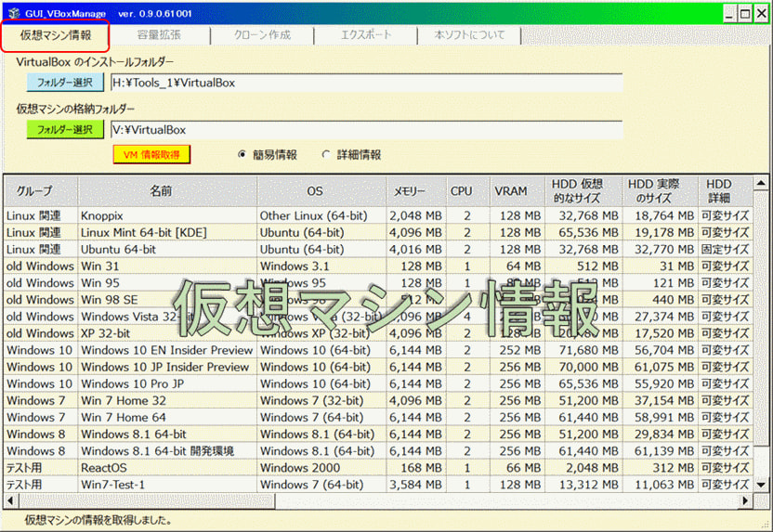The image size is (773, 532).
Task: Click the HDD 仮想的なサイズ column header
Action: (583, 191)
